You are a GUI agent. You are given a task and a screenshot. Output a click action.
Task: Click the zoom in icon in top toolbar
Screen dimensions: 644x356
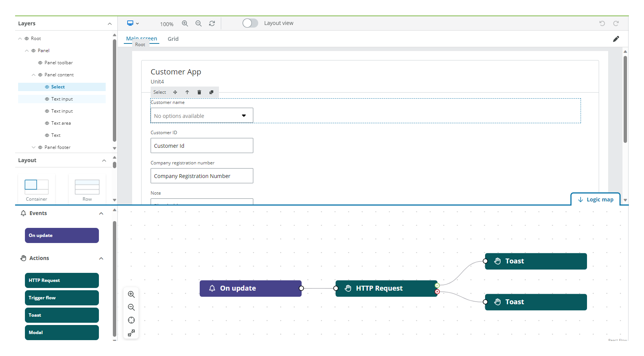point(185,23)
